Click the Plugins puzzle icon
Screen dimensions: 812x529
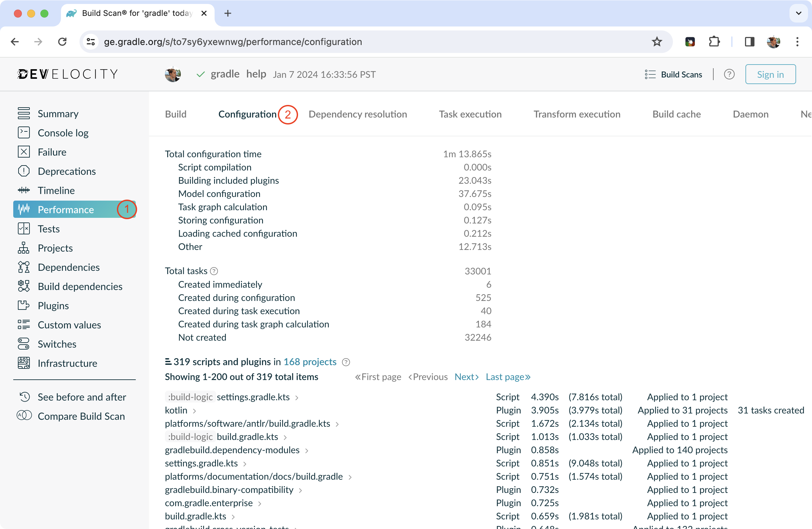pyautogui.click(x=24, y=305)
